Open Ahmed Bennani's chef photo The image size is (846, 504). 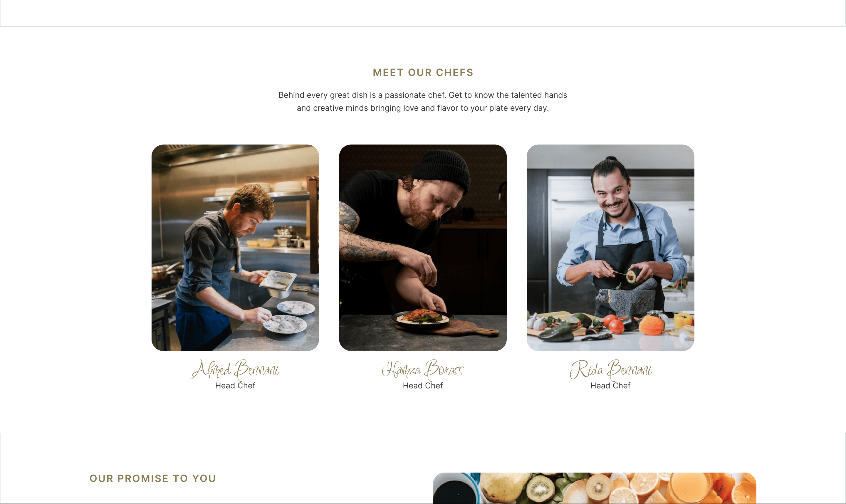(235, 248)
